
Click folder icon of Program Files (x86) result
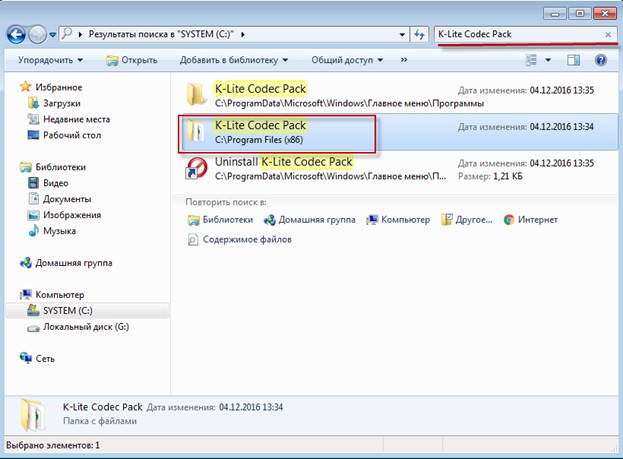196,131
